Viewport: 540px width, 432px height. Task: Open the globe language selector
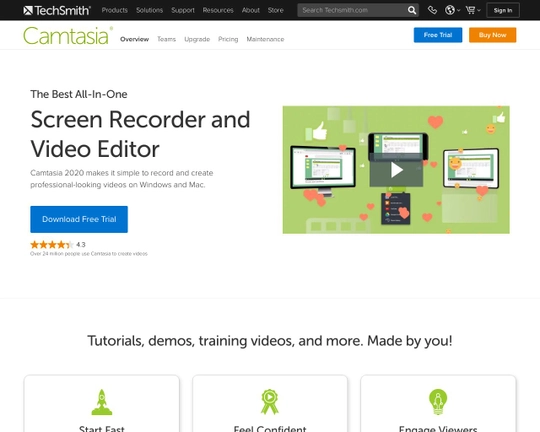tap(452, 10)
